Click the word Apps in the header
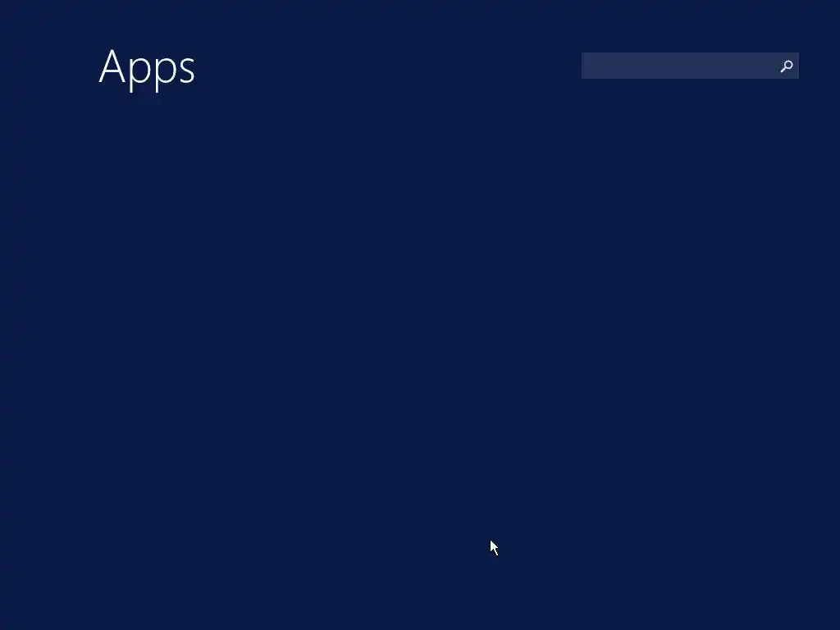The height and width of the screenshot is (630, 840). pos(147,68)
